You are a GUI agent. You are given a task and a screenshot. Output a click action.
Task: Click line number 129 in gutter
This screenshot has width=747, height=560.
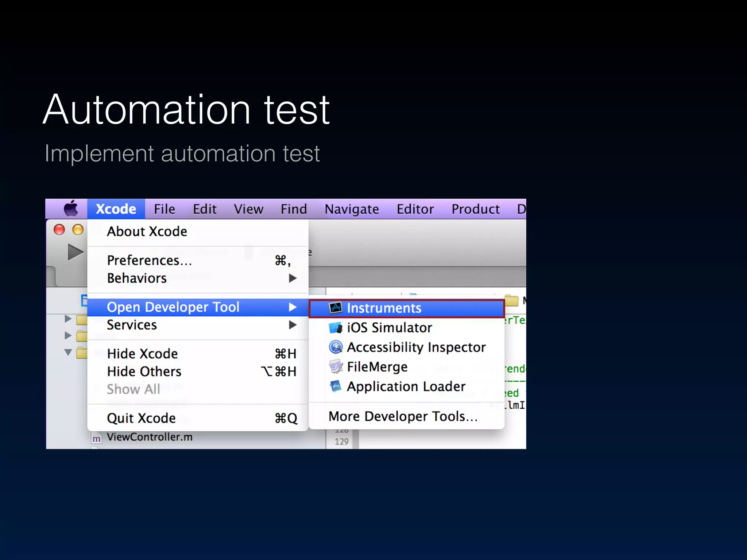[342, 442]
